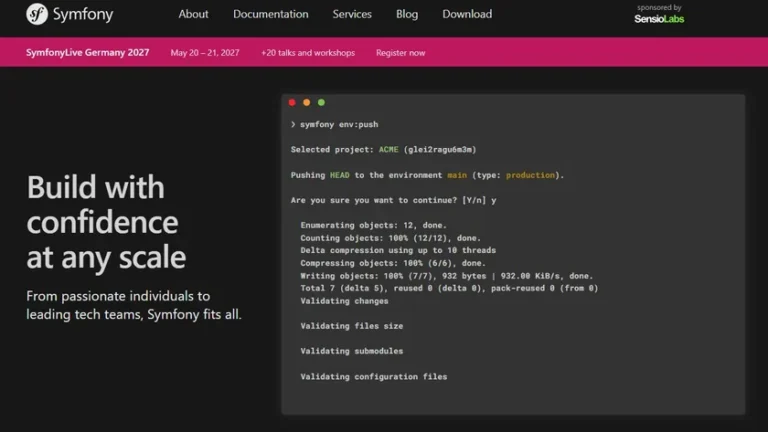
Task: Click the Counting objects: 100% line
Action: click(390, 238)
